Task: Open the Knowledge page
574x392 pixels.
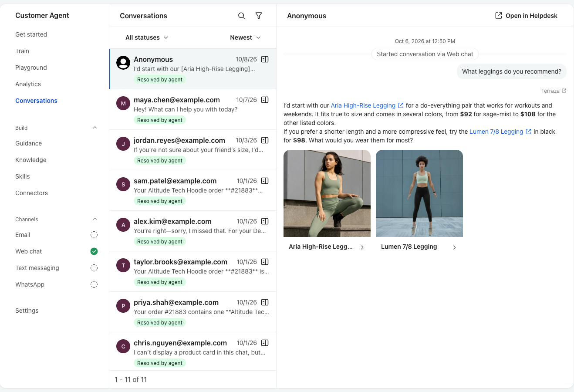Action: (x=31, y=160)
